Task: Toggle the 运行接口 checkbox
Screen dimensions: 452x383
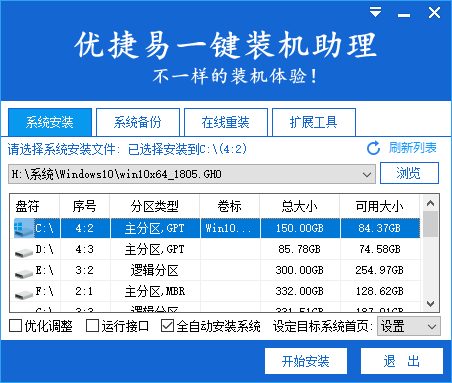Action: 92,326
